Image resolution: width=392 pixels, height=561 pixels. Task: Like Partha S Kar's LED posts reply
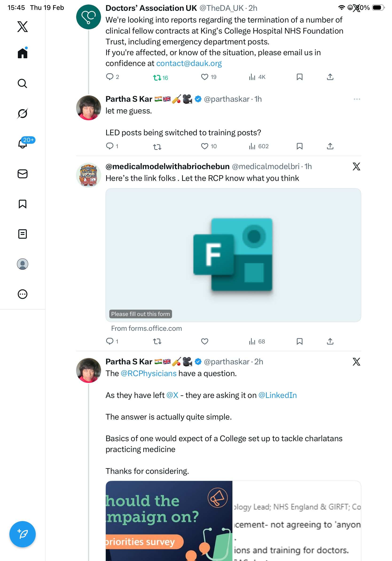click(x=204, y=146)
